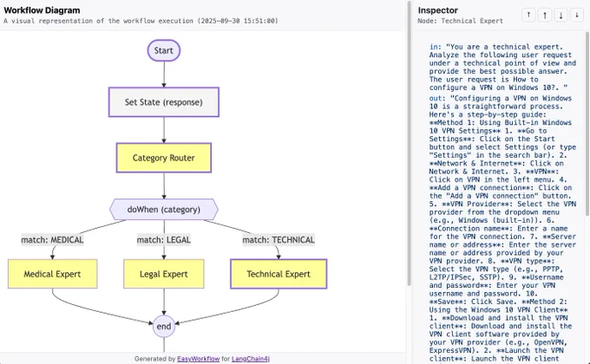Click the 'match: TECHNICAL' edge label
590x364 pixels.
click(279, 239)
